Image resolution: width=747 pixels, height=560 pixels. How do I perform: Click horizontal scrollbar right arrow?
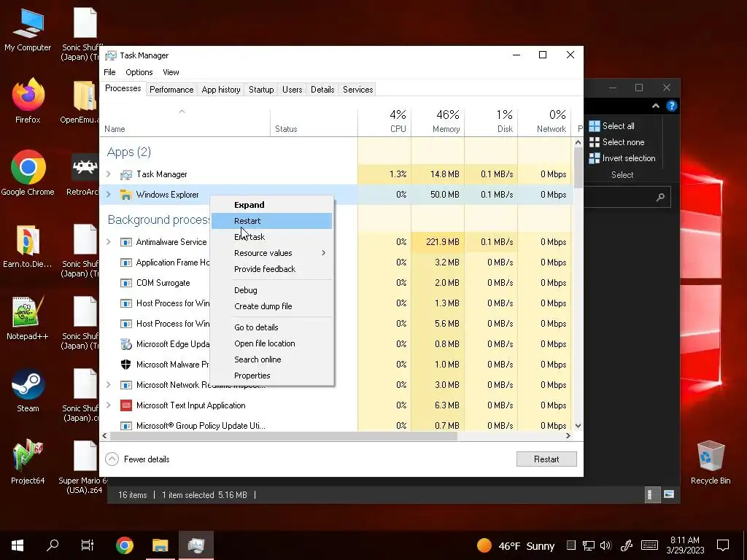[568, 436]
